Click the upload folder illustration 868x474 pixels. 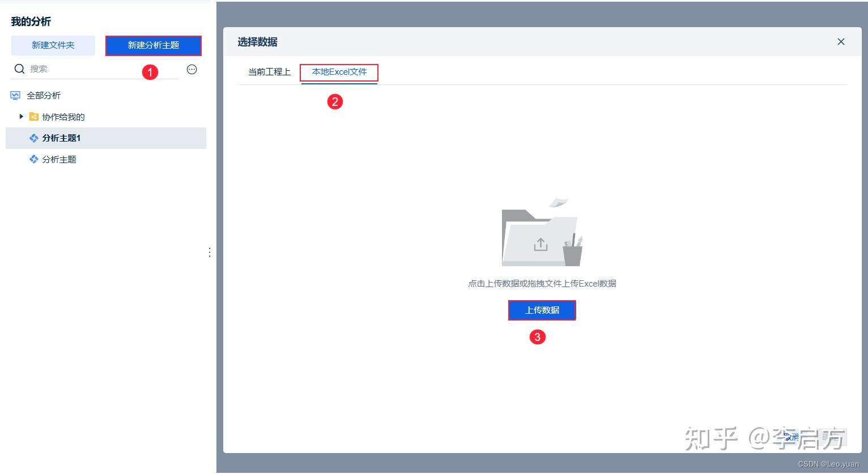[x=542, y=233]
